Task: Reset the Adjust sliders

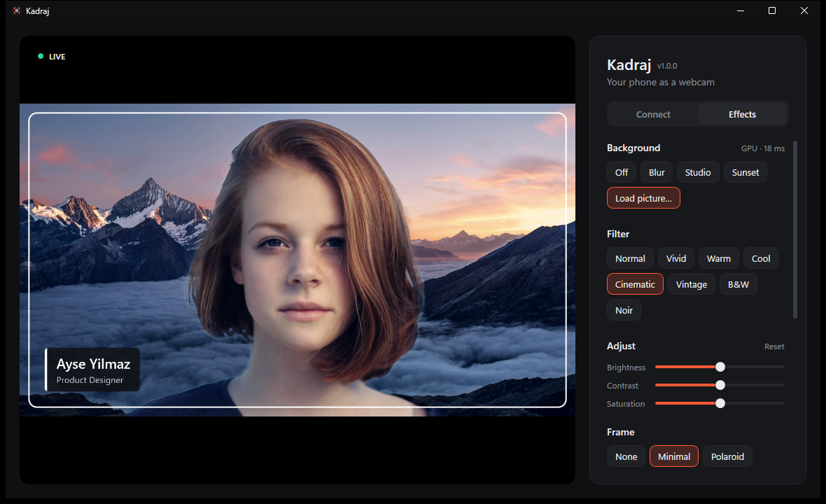Action: pos(773,346)
